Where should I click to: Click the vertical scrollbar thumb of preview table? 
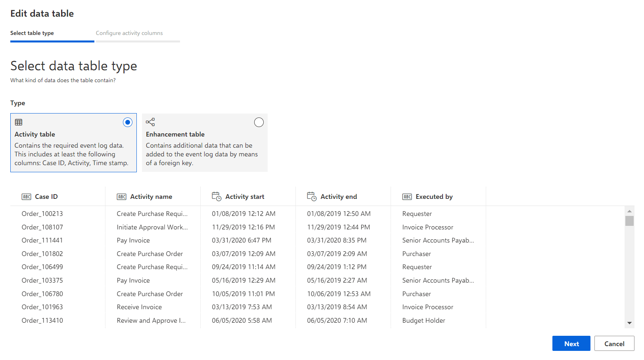click(x=629, y=221)
